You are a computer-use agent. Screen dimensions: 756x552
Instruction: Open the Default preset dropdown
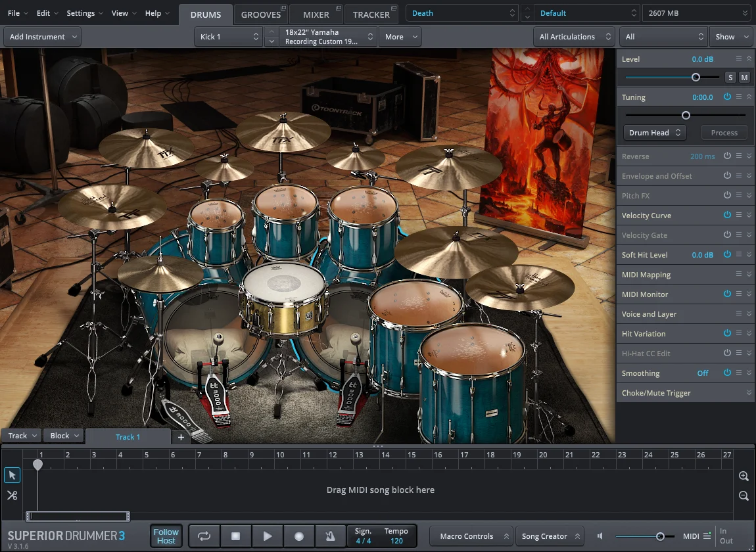pos(587,14)
